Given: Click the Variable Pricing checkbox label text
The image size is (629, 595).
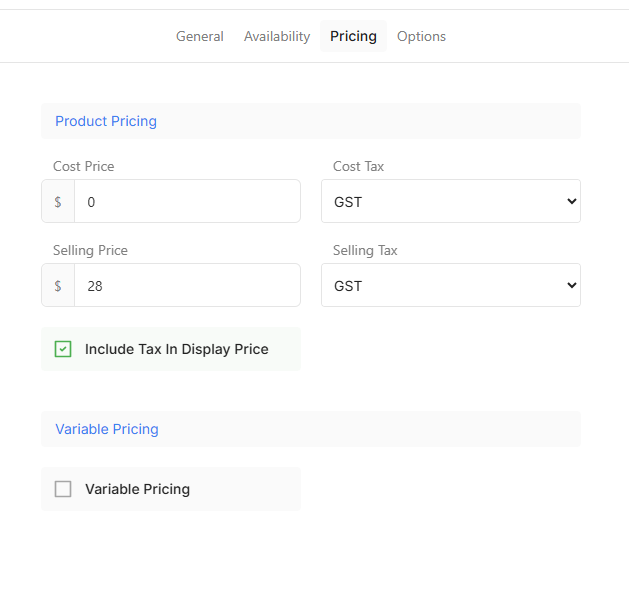Looking at the screenshot, I should click(x=137, y=489).
